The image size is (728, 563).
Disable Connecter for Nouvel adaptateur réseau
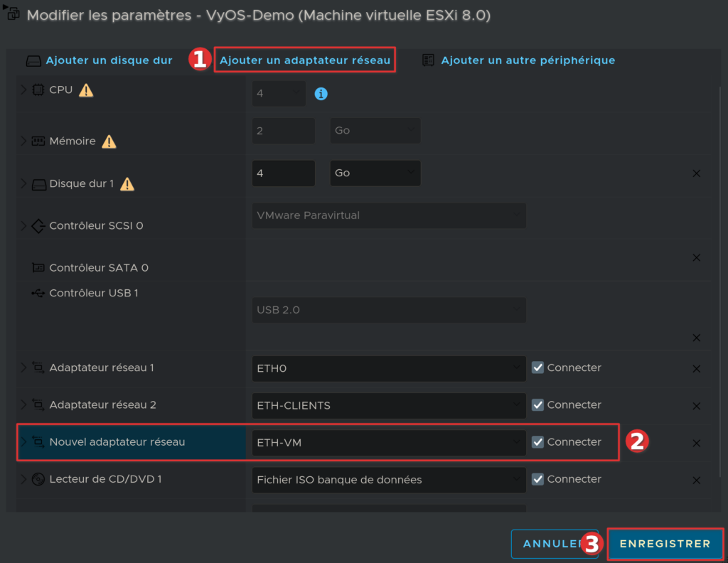click(x=538, y=442)
